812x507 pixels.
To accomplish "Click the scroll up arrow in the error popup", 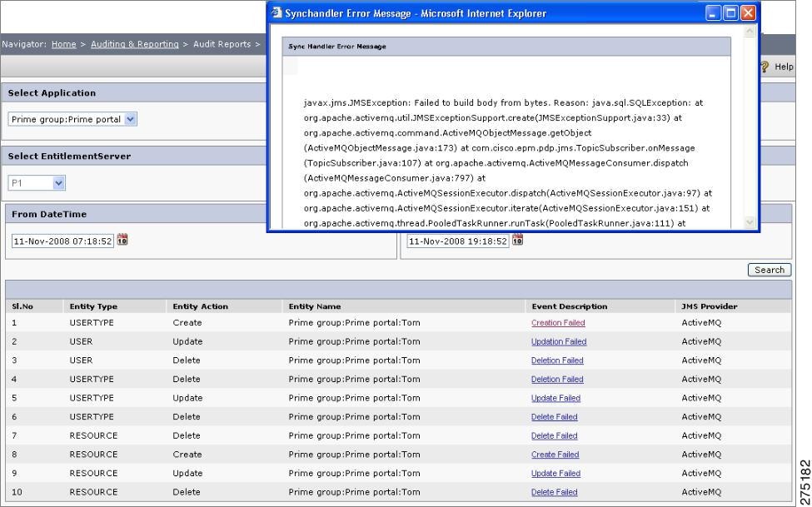I will pyautogui.click(x=750, y=32).
